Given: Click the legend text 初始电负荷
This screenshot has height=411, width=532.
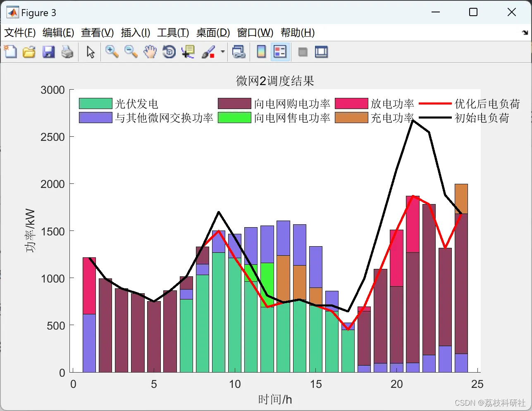Looking at the screenshot, I should (482, 118).
